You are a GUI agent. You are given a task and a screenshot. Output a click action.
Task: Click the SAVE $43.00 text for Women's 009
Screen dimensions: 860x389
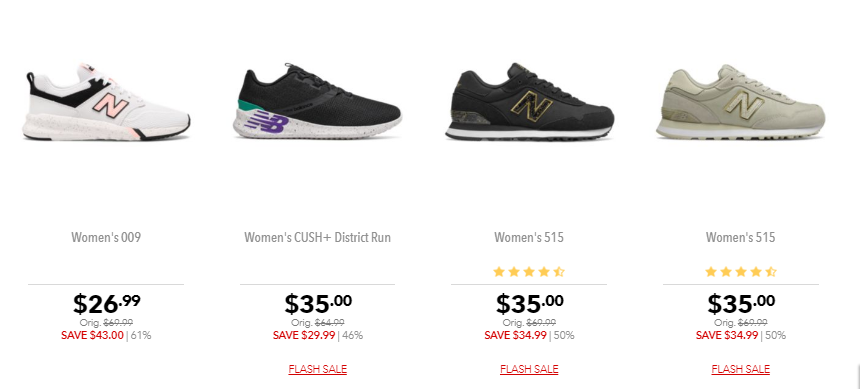(92, 335)
